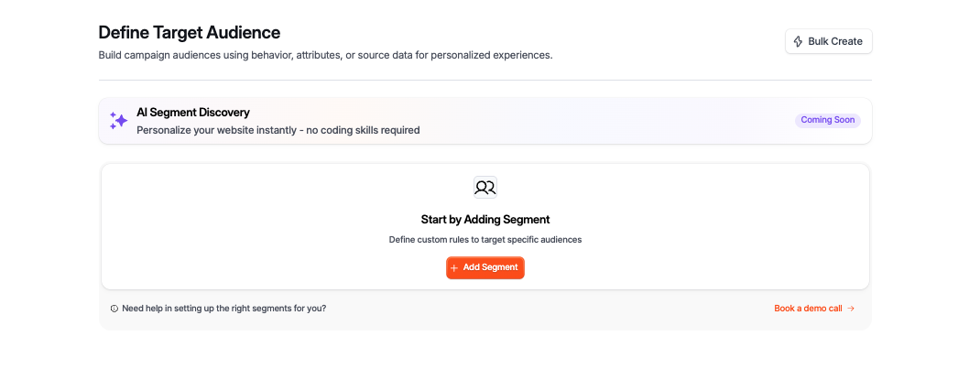The width and height of the screenshot is (980, 391).
Task: Click the 'Need help in setting up' text
Action: 223,309
